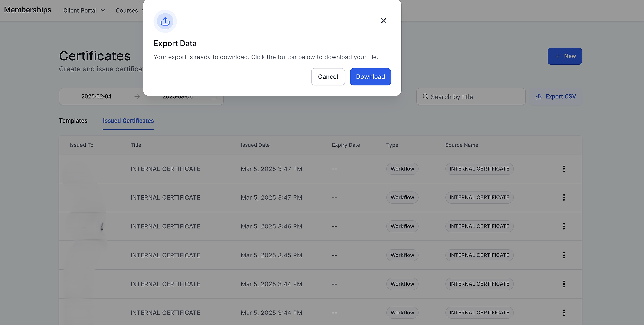Focus the Search by title field

[x=471, y=97]
